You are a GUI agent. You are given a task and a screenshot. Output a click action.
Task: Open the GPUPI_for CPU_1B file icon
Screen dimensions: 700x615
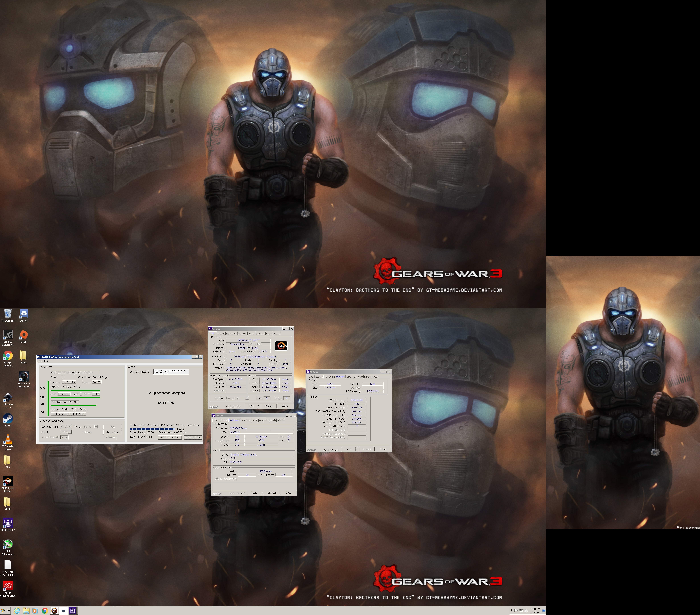click(8, 568)
